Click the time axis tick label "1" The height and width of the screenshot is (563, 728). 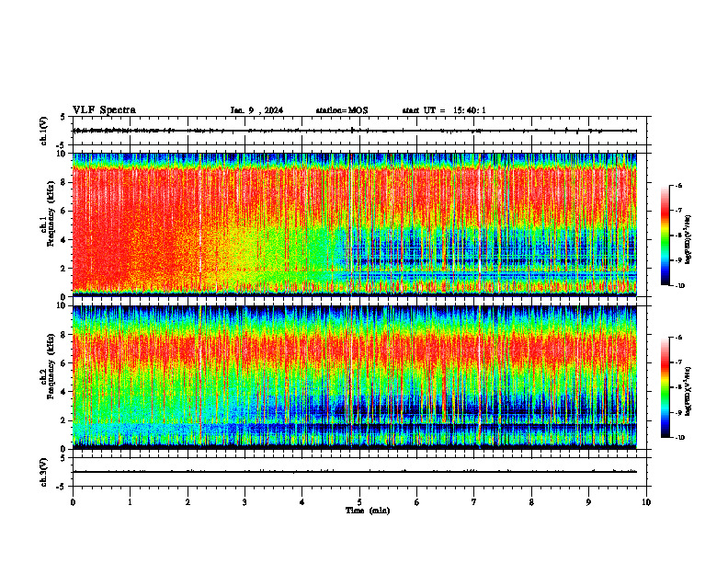[x=130, y=502]
